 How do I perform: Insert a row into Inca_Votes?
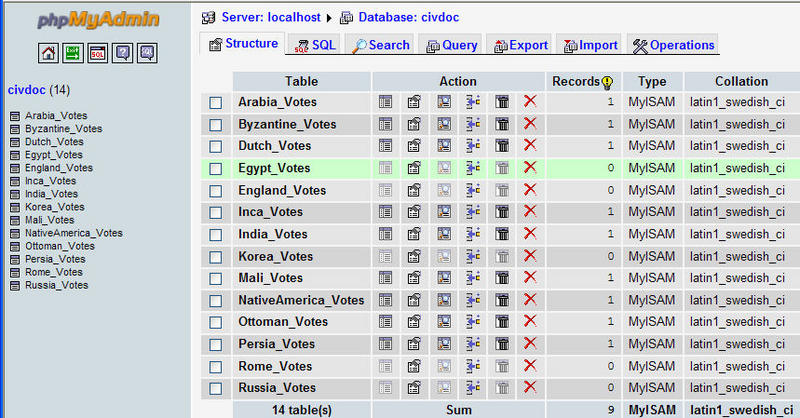tap(473, 212)
